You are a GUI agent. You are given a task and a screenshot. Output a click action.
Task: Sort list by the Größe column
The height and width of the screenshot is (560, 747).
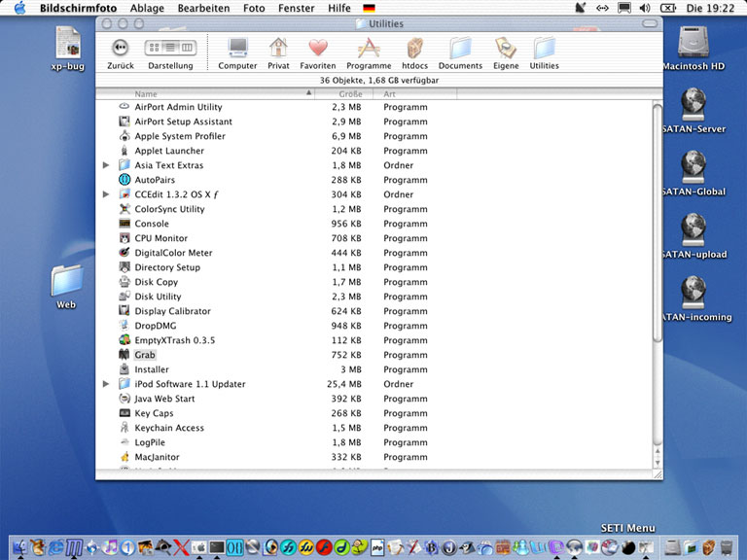click(x=344, y=93)
